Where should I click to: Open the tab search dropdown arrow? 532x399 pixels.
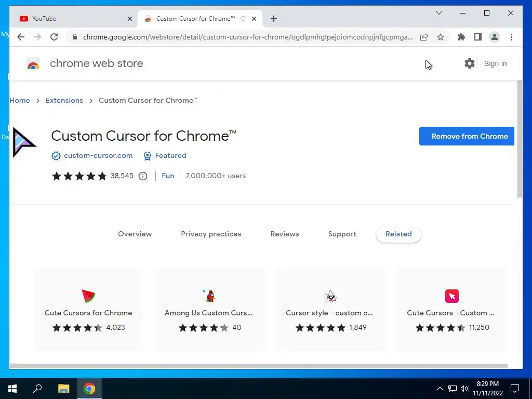coord(438,13)
